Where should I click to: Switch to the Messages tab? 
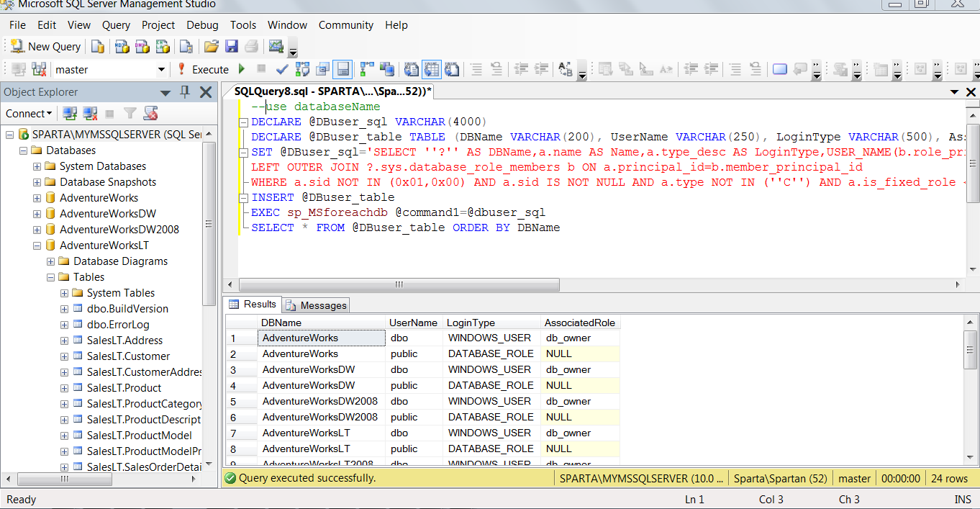(x=316, y=305)
